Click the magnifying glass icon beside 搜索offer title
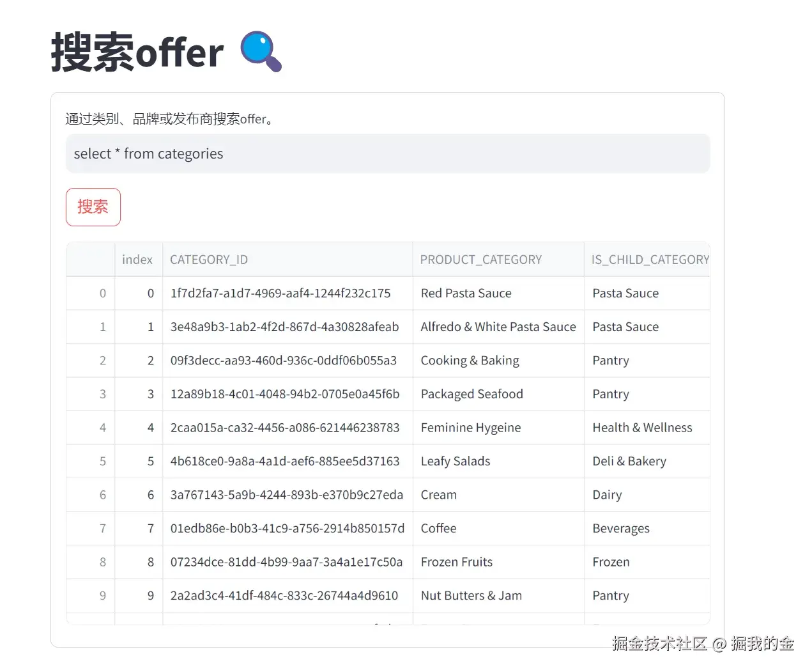This screenshot has height=670, width=812. 261,52
